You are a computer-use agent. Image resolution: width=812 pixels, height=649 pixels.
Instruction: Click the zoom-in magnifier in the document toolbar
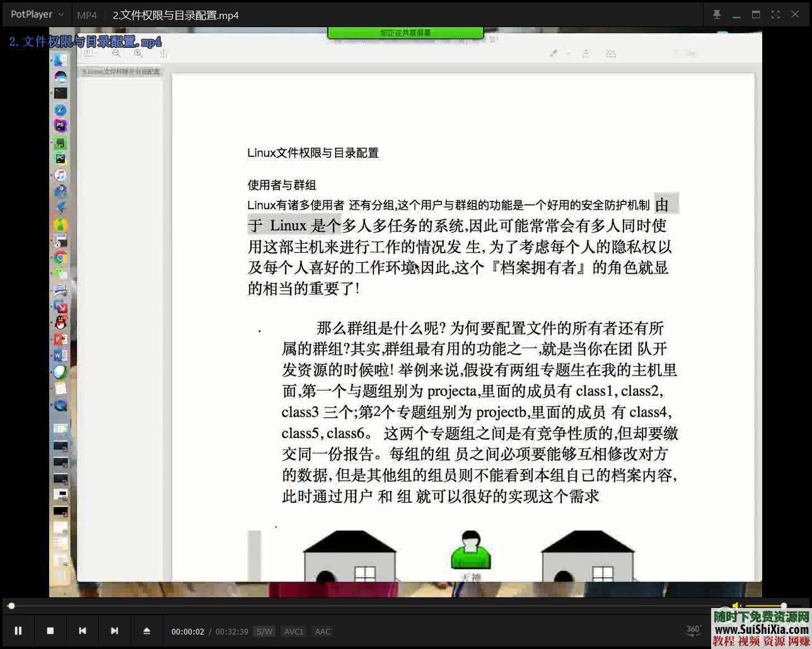tap(138, 54)
